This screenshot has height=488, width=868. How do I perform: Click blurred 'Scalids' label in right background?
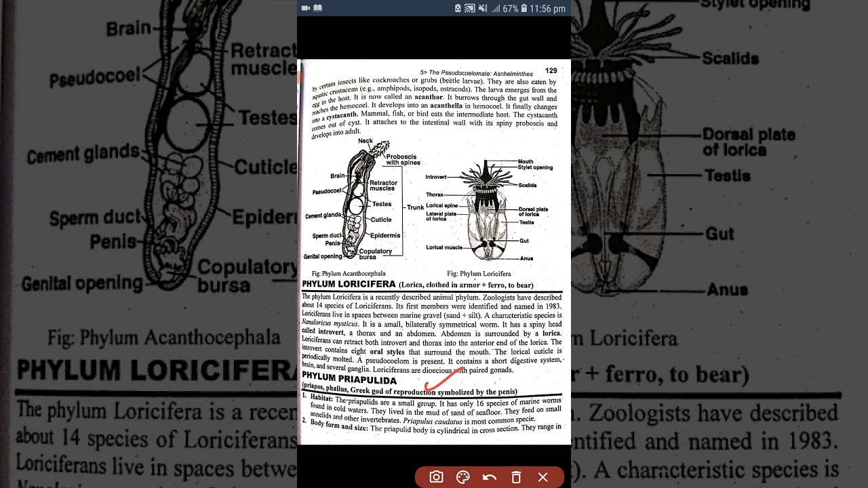730,58
